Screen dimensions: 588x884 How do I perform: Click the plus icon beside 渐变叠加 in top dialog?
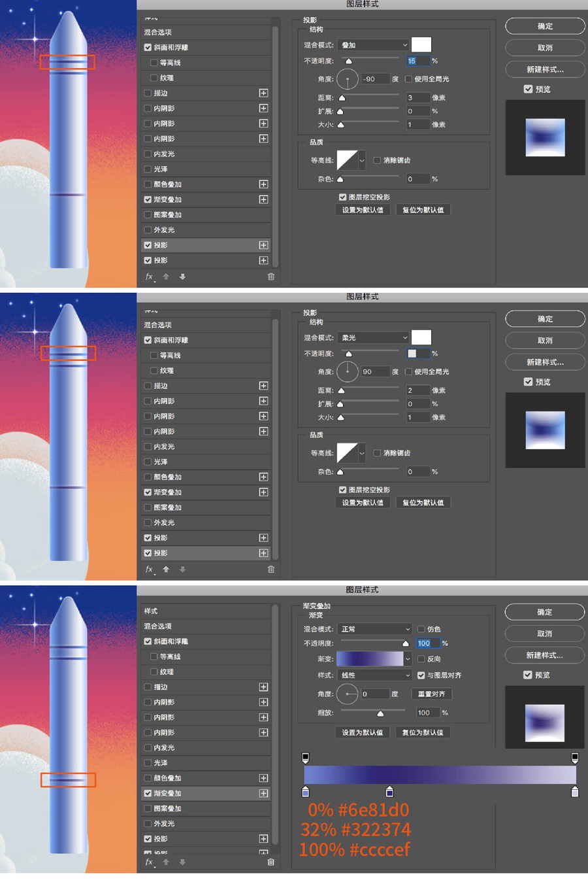pyautogui.click(x=263, y=199)
